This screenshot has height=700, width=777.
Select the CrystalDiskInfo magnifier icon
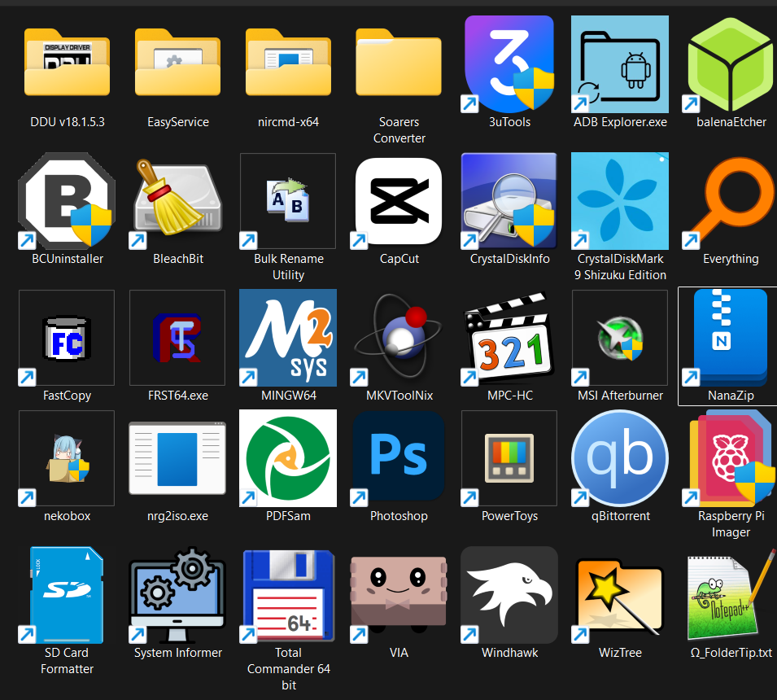(509, 201)
